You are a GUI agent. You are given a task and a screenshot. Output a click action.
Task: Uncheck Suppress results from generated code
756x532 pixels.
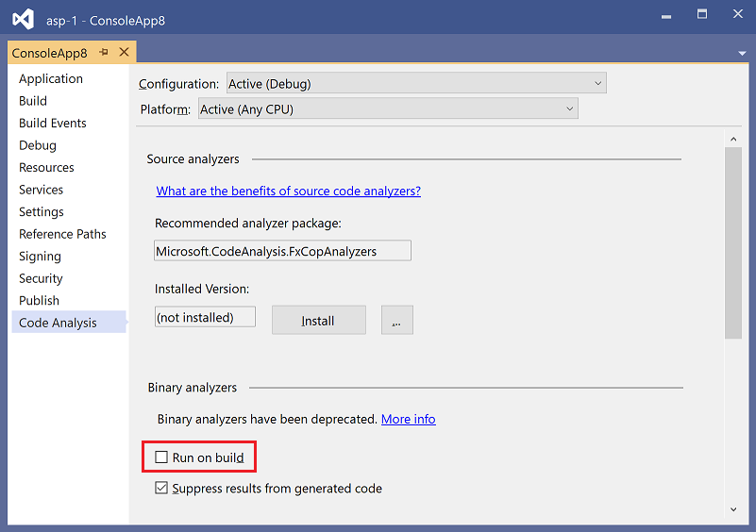coord(162,489)
